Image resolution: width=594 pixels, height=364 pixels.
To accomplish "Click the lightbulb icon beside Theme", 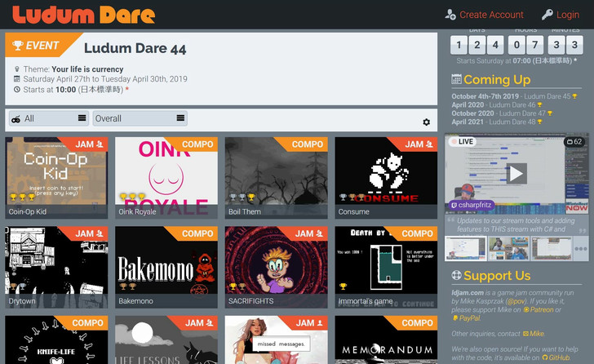I will [16, 69].
